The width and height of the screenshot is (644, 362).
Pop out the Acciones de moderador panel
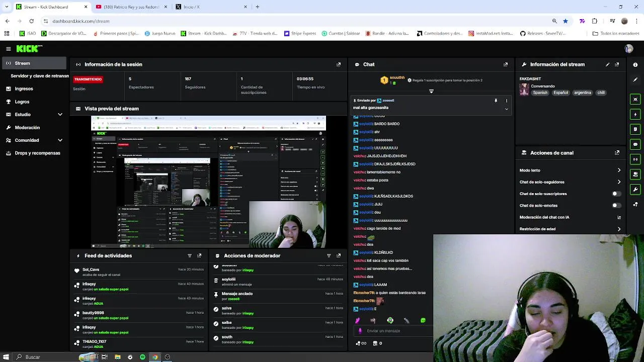point(339,255)
